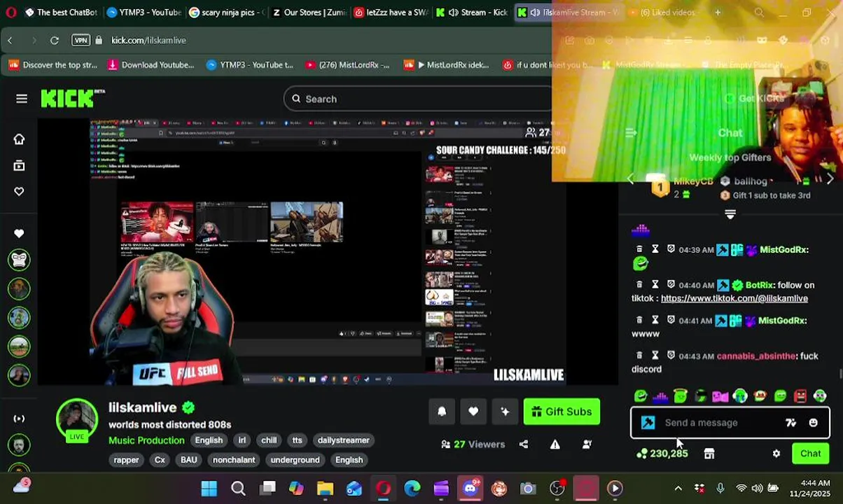843x504 pixels.
Task: Open Discord from taskbar
Action: pos(470,489)
